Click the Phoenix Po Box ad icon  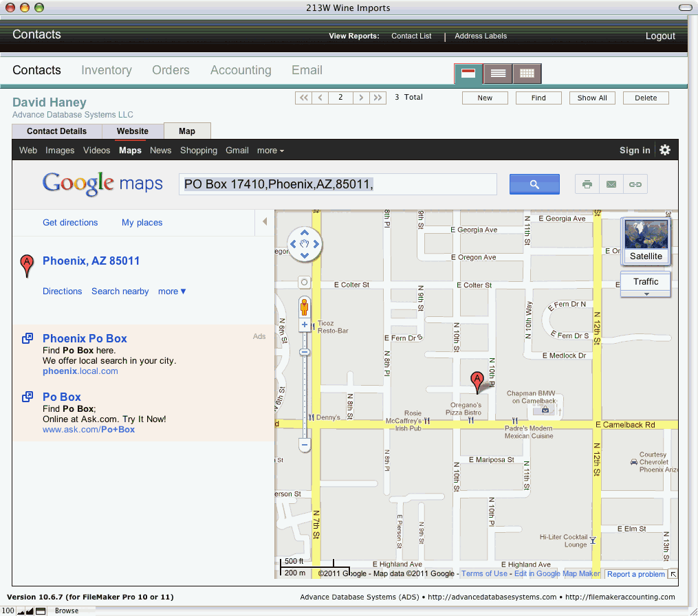pyautogui.click(x=28, y=338)
